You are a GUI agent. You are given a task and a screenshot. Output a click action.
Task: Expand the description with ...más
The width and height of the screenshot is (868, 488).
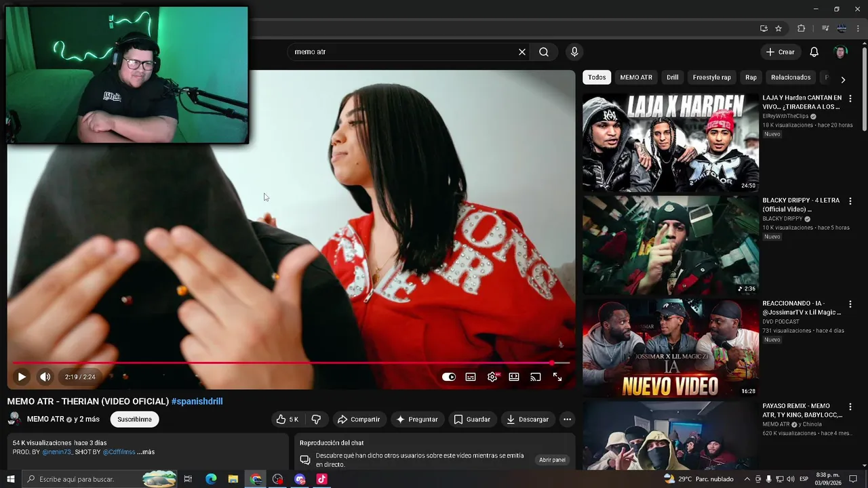coord(146,452)
